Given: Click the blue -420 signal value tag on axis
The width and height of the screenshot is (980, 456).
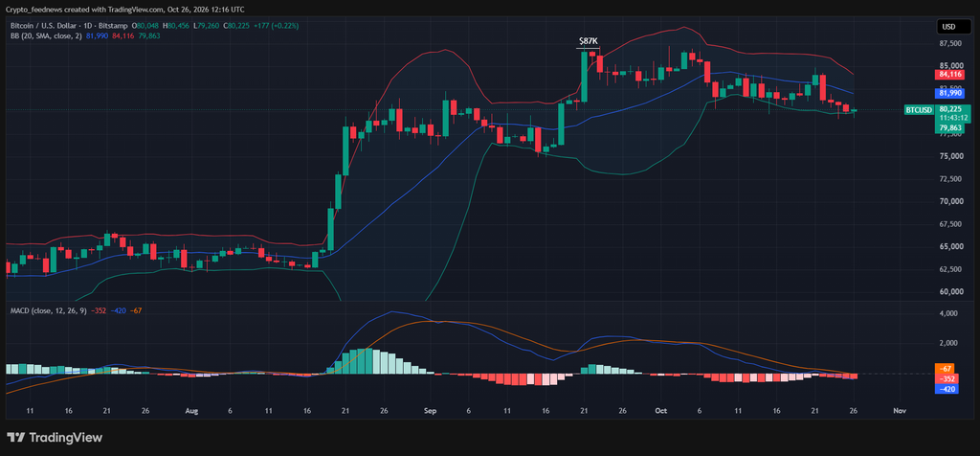Looking at the screenshot, I should (x=947, y=389).
